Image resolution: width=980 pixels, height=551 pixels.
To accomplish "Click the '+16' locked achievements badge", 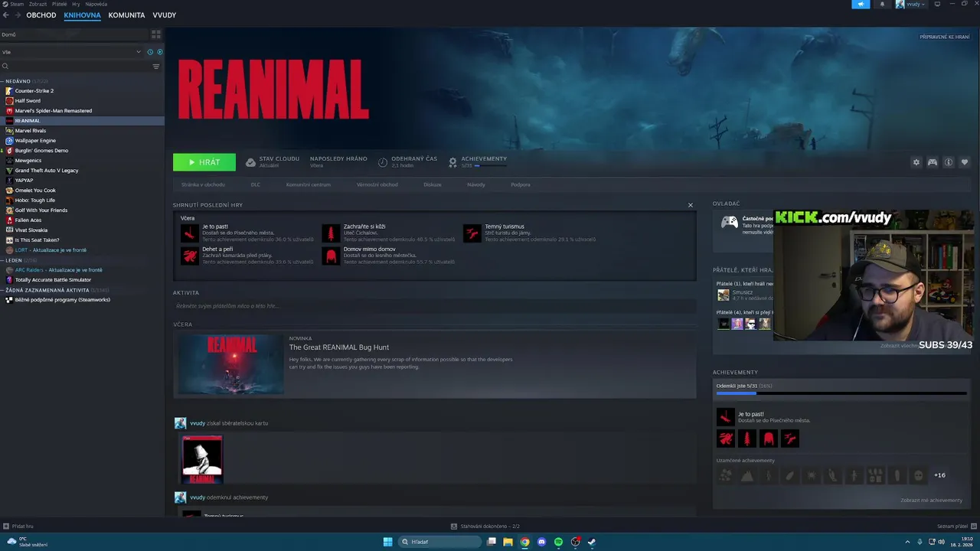I will coord(939,475).
